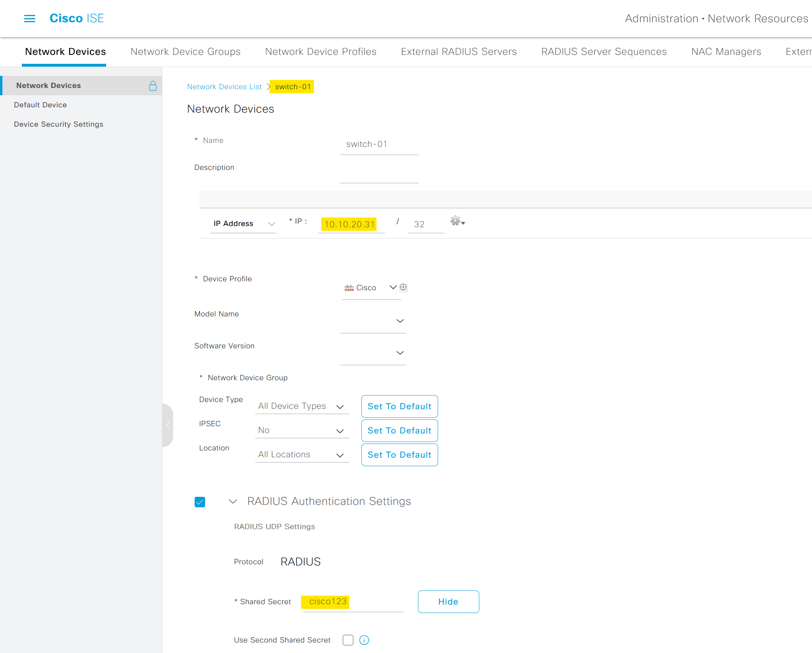This screenshot has width=812, height=653.
Task: Collapse the RADIUS Authentication Settings section
Action: [x=233, y=501]
